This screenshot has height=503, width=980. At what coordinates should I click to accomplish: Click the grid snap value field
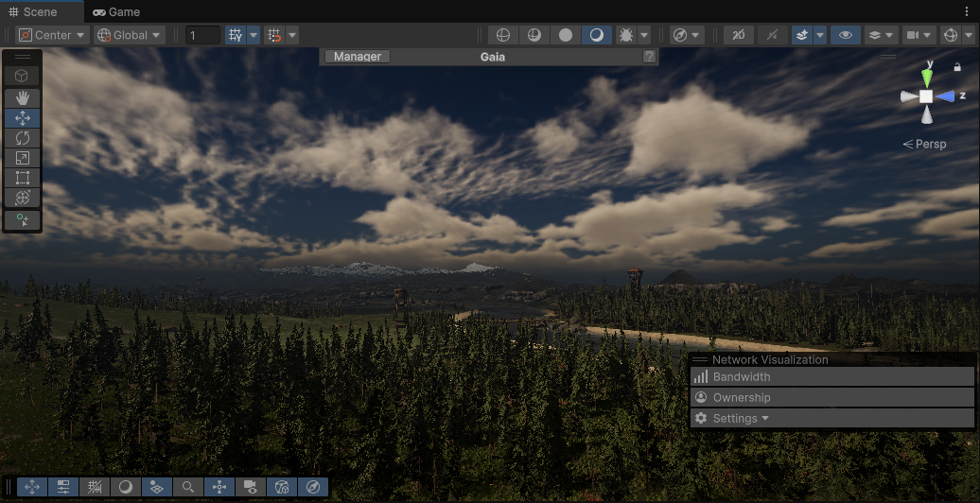[202, 35]
